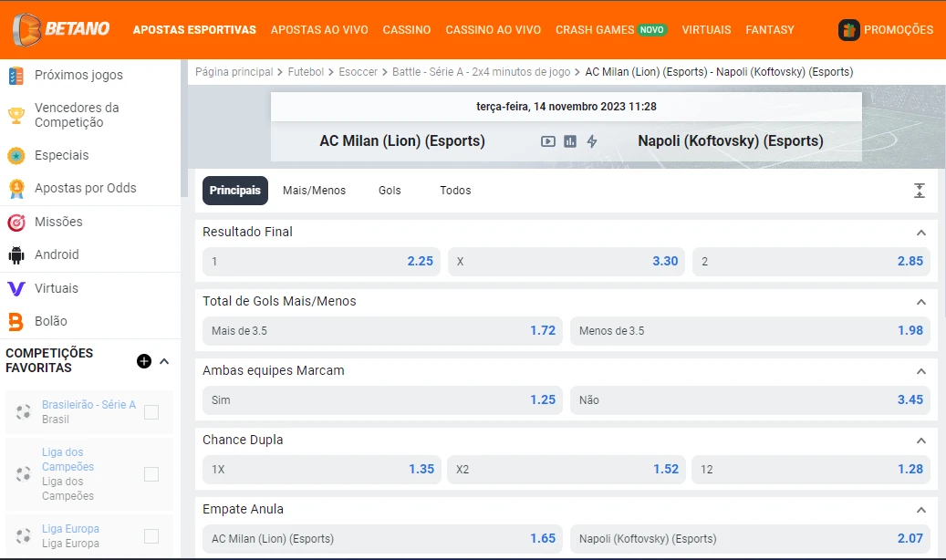Collapse the Competições Favoritas list
946x560 pixels.
pos(164,361)
